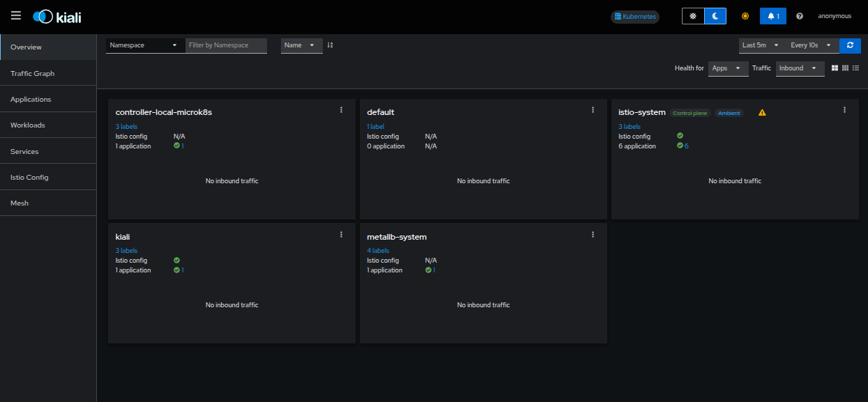The image size is (868, 402).
Task: Switch to light theme
Action: click(692, 16)
